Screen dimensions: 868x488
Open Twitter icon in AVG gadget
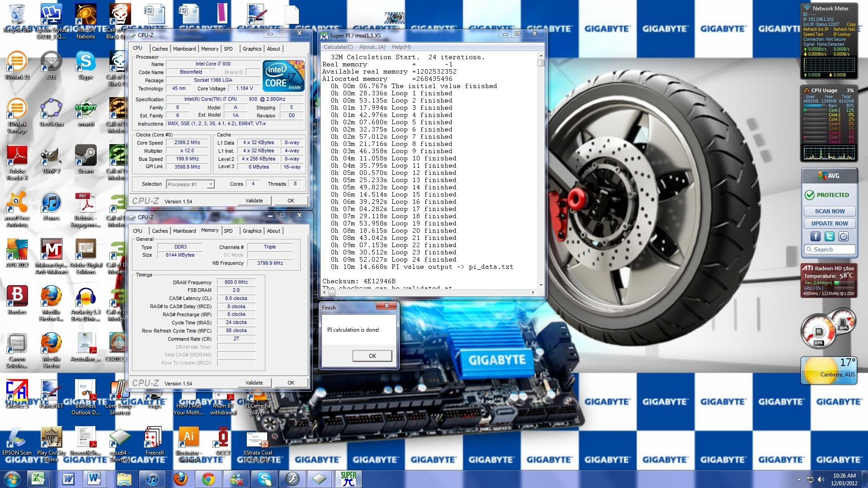(x=830, y=236)
